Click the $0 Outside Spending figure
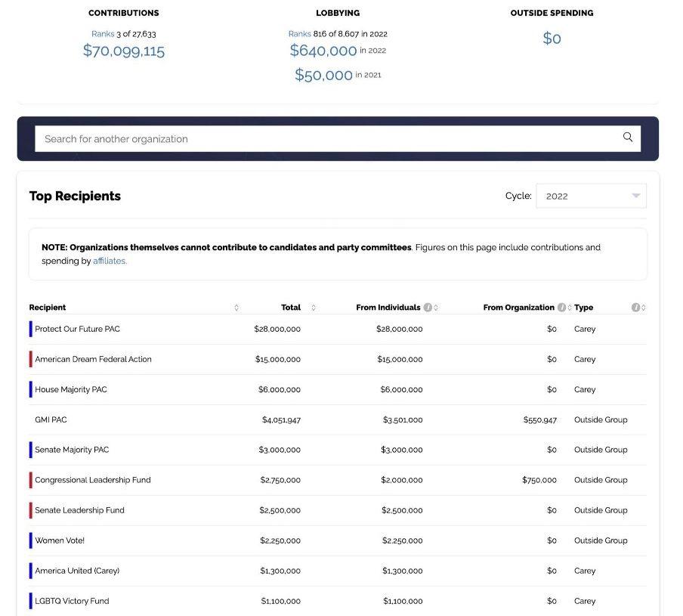 click(552, 39)
